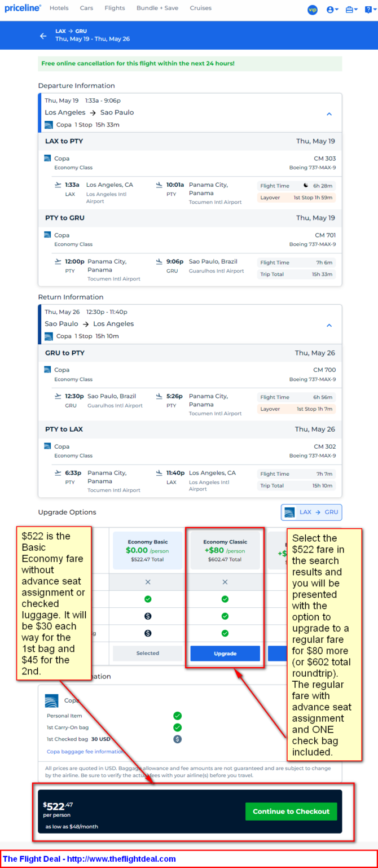Collapse the Return Information details
Viewport: 378px width, 868px height.
329,325
